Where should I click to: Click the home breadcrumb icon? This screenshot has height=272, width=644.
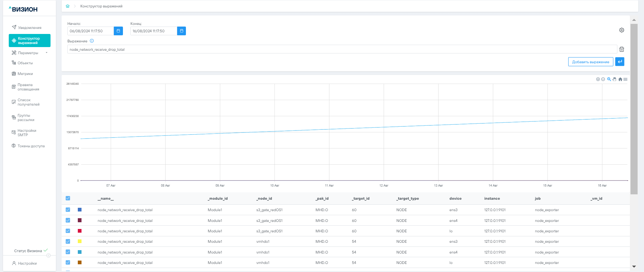pyautogui.click(x=68, y=6)
